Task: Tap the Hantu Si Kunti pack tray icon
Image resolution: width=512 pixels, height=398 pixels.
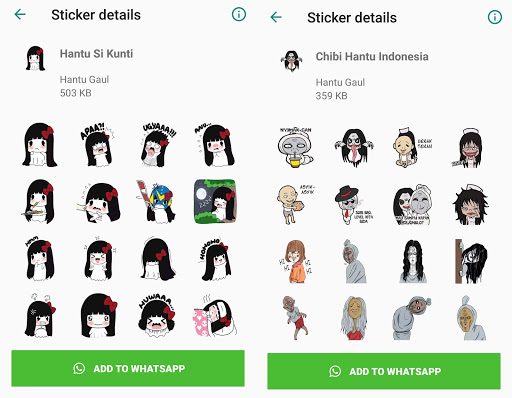Action: (x=35, y=58)
